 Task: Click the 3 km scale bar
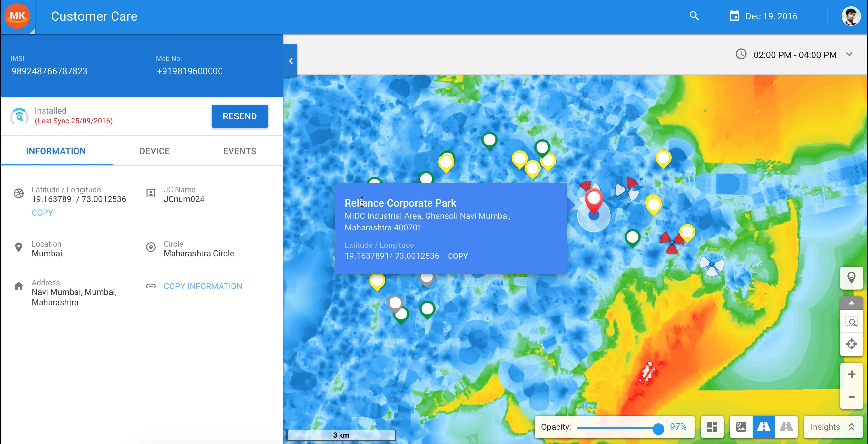[x=341, y=435]
